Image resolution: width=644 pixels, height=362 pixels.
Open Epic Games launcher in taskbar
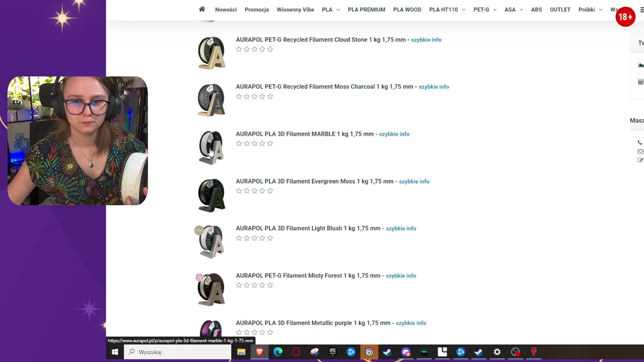coord(333,352)
